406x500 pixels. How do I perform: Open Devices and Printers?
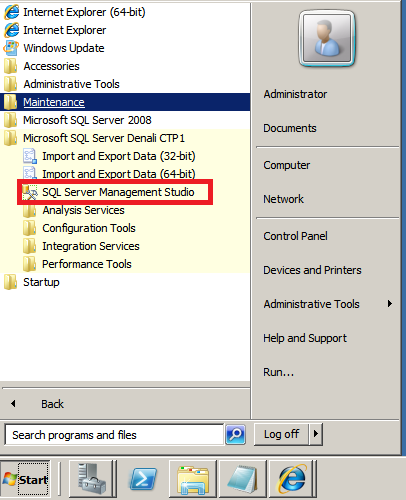tap(312, 270)
